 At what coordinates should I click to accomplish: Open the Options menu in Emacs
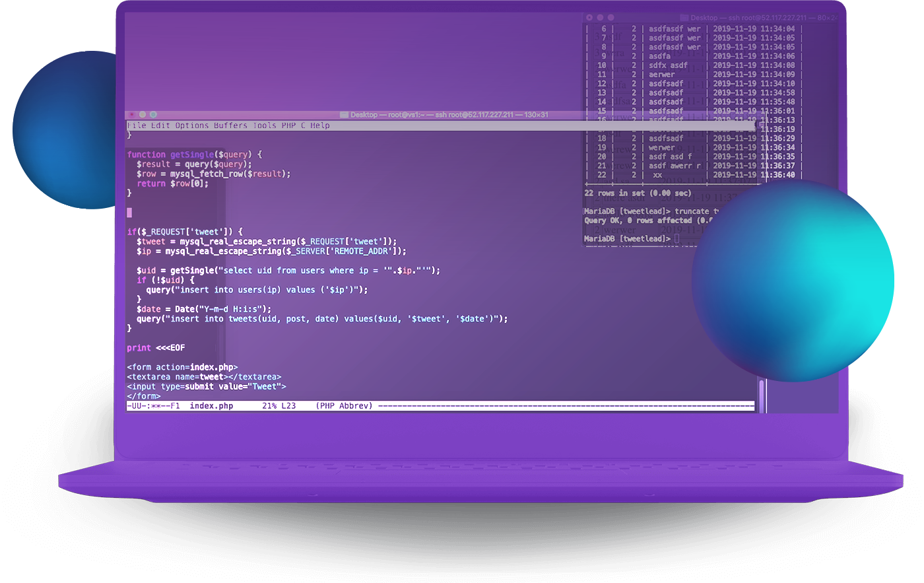coord(191,125)
